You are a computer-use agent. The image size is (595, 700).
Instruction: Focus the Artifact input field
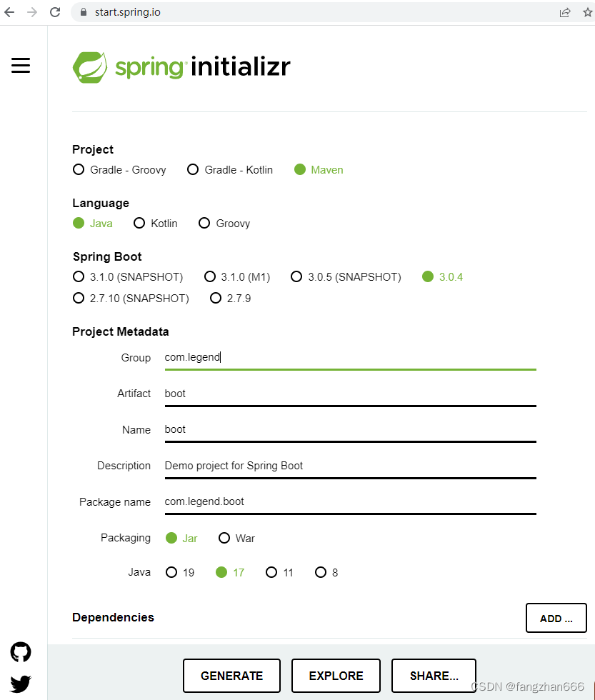[351, 394]
